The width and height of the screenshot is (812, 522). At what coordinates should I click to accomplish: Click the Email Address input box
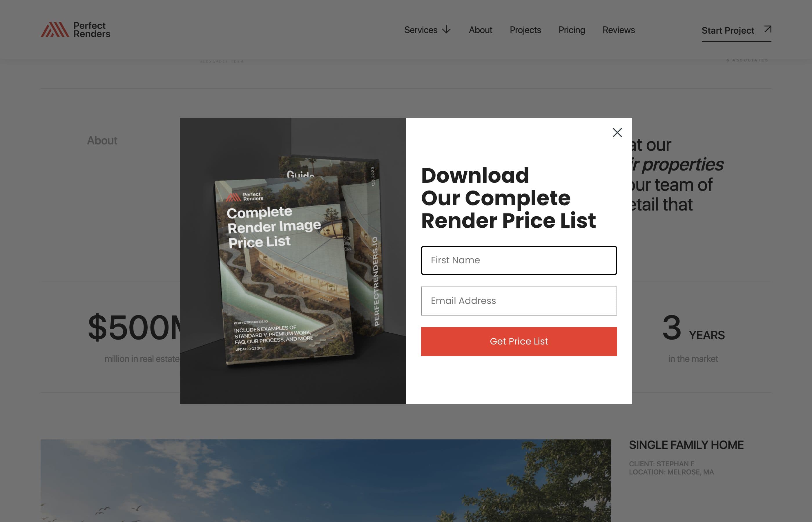pos(519,301)
